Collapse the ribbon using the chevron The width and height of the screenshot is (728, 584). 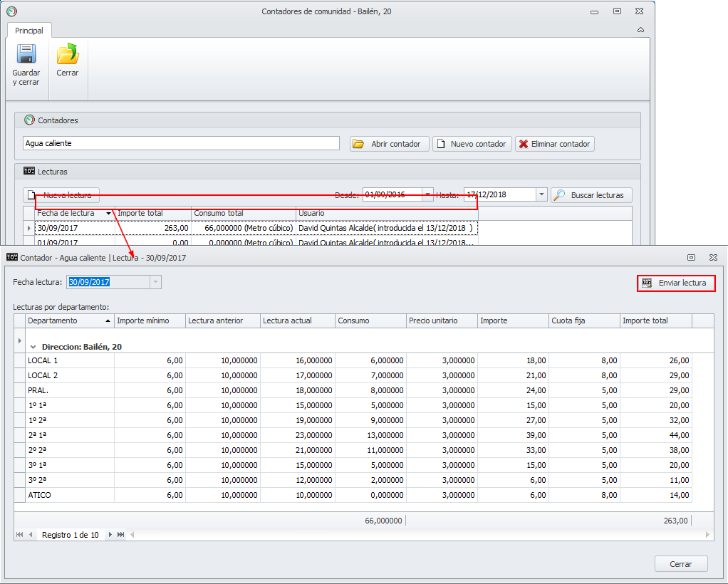pyautogui.click(x=640, y=30)
